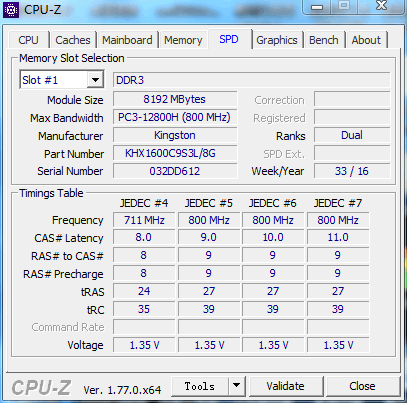Click the Serial Number label
Image resolution: width=407 pixels, height=403 pixels.
70,171
